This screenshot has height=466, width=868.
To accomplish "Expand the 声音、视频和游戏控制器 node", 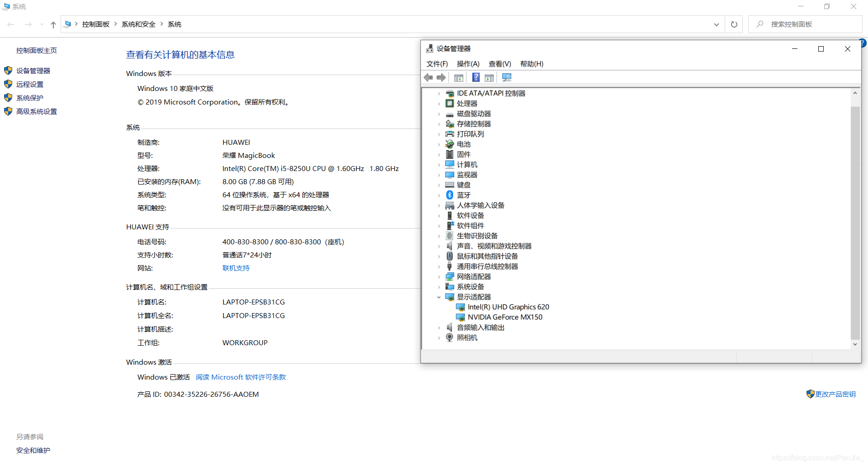I will tap(439, 246).
